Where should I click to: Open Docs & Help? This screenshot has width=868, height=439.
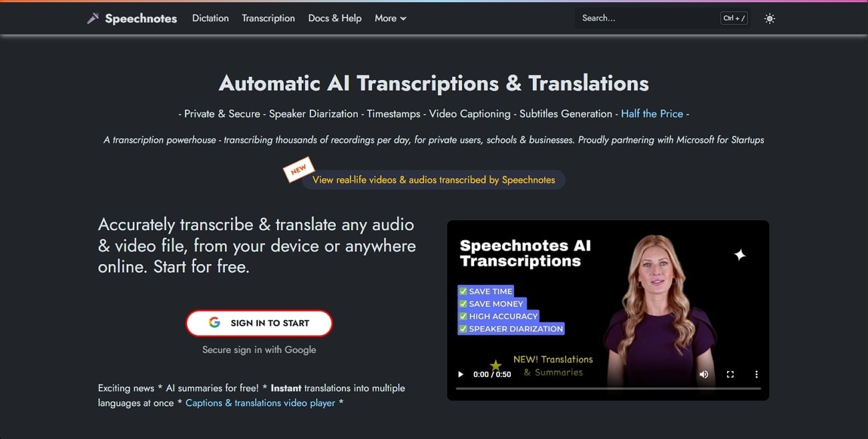click(x=335, y=18)
